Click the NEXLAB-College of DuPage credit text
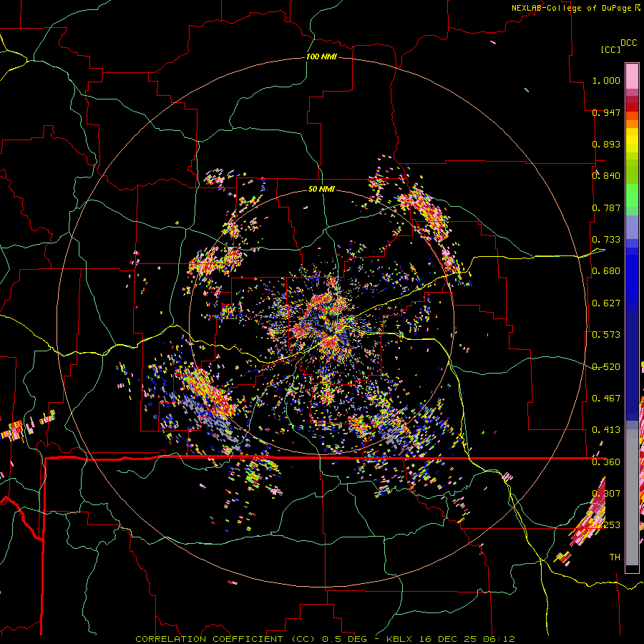 click(572, 8)
